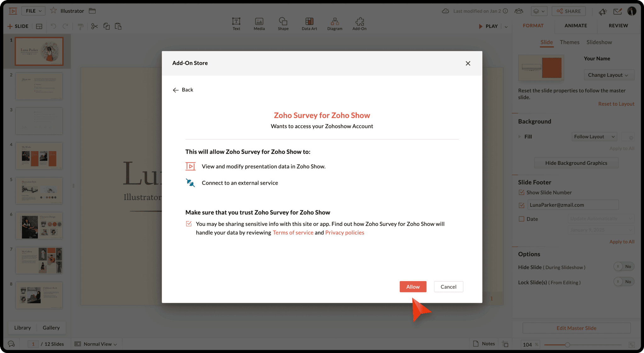Open the Privacy policies link

click(344, 233)
